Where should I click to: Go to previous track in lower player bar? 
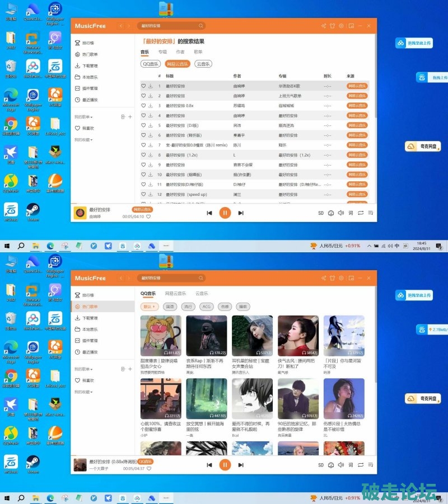click(x=209, y=464)
